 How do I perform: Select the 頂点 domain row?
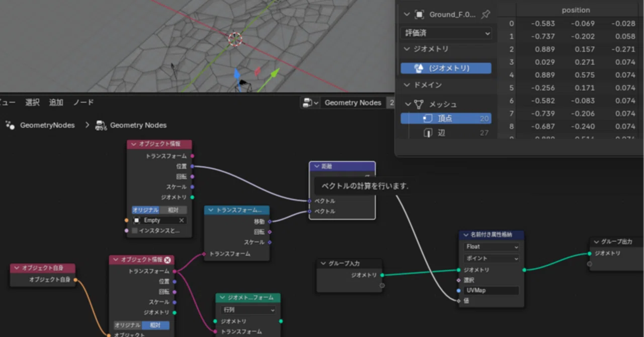point(446,118)
